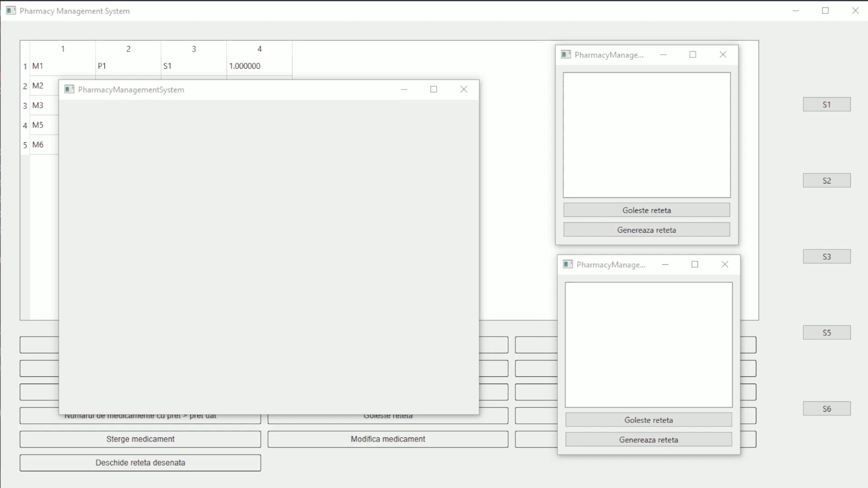Image resolution: width=868 pixels, height=488 pixels.
Task: Click Genereaza reteta in lower small window
Action: [648, 440]
